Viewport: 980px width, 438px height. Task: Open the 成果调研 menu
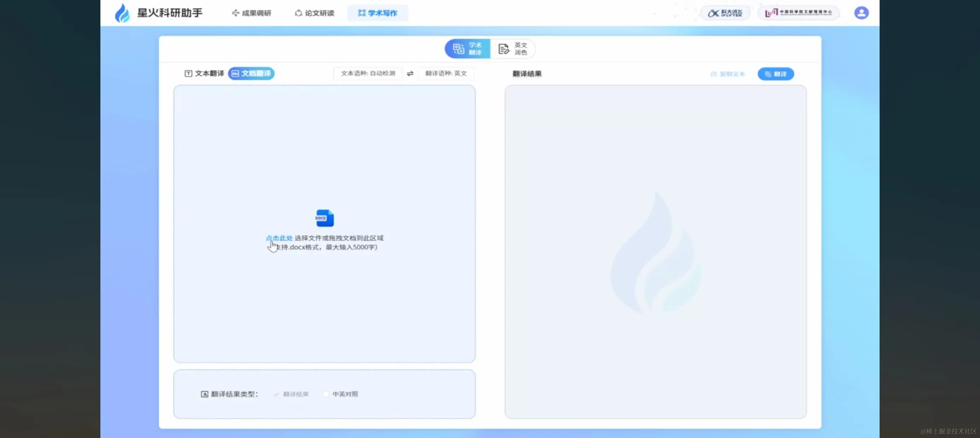[x=251, y=13]
